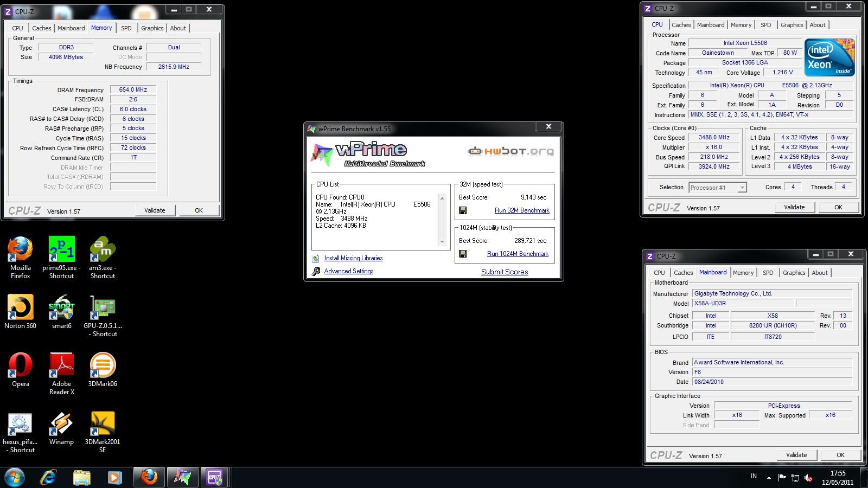Screen dimensions: 868x488
Task: Open Install Missing Libraries link
Action: pos(353,259)
